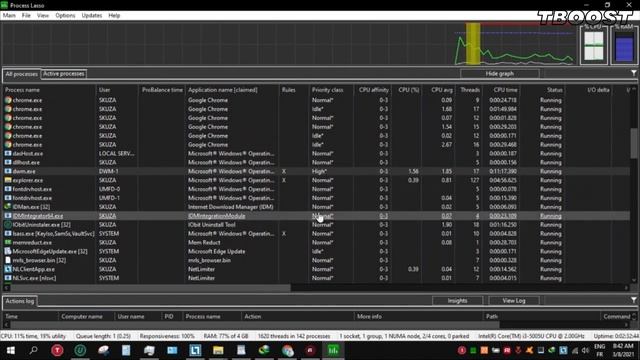Click the Responsiveness: 100% status entry

[x=167, y=336]
